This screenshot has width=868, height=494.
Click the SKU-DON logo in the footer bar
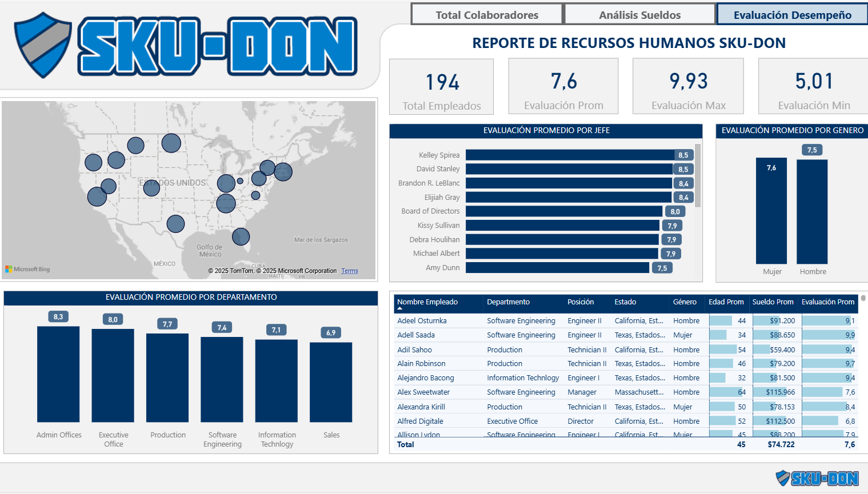[x=826, y=478]
